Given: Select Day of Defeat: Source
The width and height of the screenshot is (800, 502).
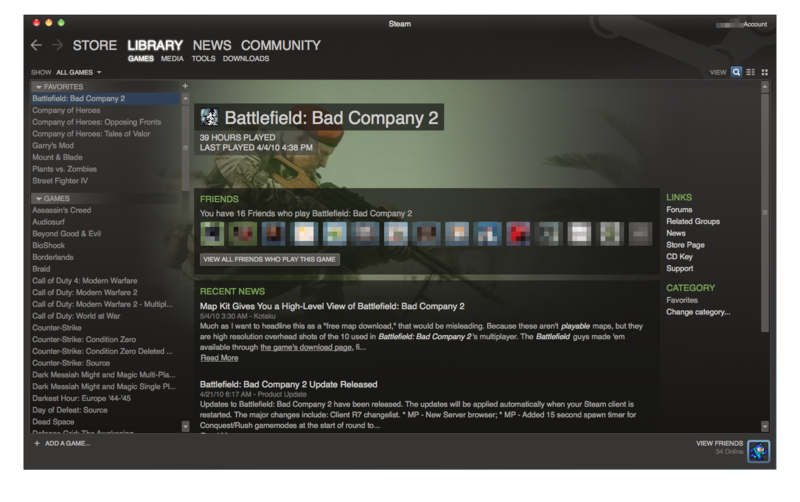Looking at the screenshot, I should point(106,410).
